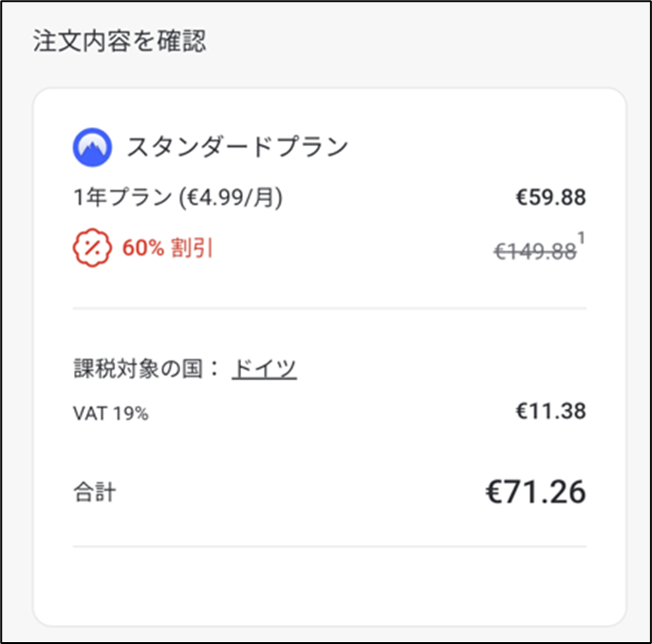Select the €11.38 VAT amount

click(550, 412)
